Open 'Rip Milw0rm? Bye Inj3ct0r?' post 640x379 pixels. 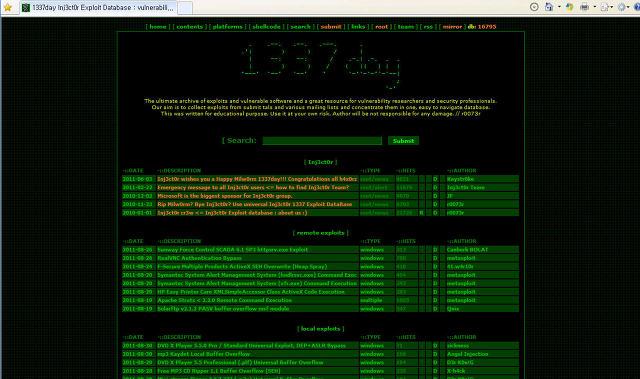coord(255,204)
